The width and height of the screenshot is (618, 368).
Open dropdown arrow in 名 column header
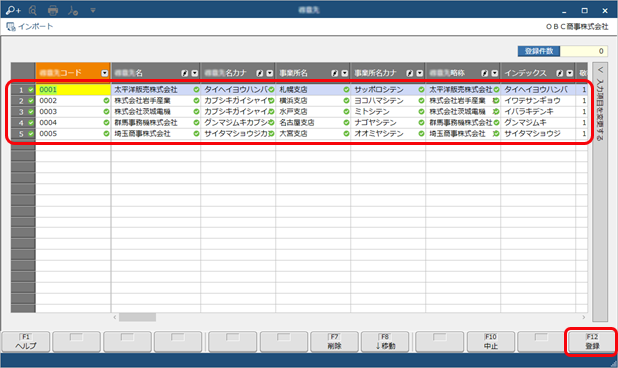click(x=195, y=73)
